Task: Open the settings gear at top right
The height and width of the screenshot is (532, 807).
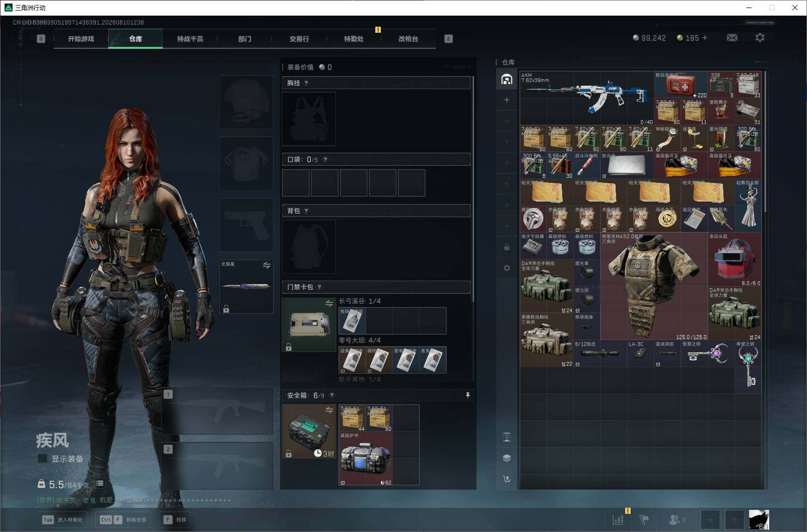Action: point(760,38)
